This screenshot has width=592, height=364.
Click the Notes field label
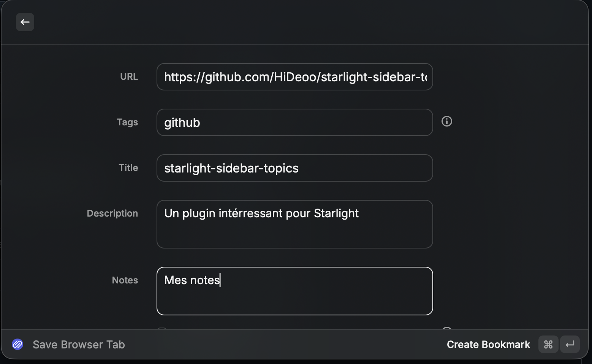125,280
